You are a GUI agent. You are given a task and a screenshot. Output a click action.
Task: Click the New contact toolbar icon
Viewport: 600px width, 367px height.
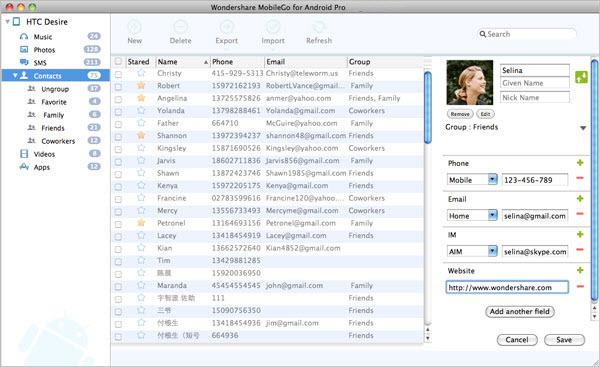(134, 27)
